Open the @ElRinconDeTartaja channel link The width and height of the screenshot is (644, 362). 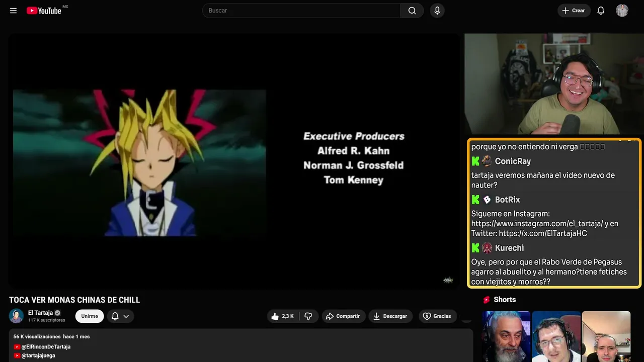click(46, 347)
